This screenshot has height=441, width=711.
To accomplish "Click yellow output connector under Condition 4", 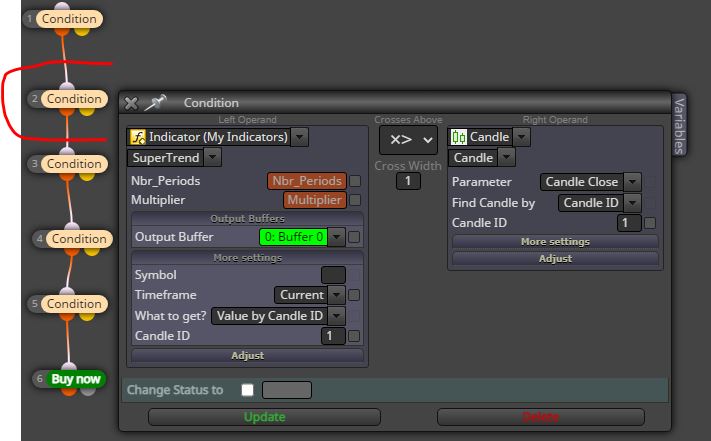I will [92, 251].
